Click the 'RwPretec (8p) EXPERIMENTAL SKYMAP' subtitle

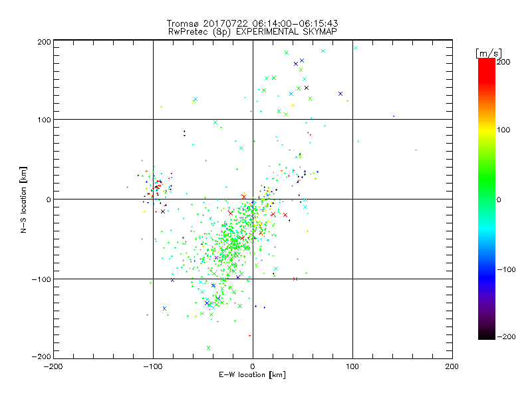pyautogui.click(x=252, y=31)
